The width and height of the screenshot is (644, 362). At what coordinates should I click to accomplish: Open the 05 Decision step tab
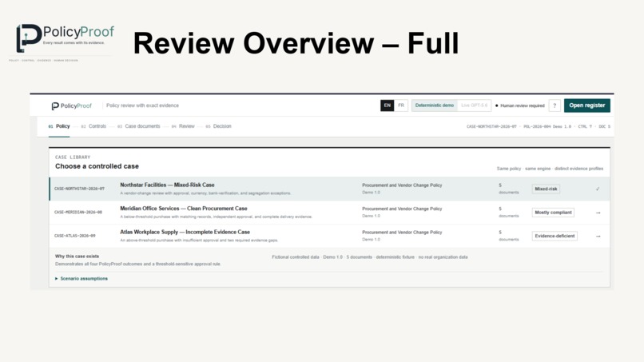[x=218, y=126]
